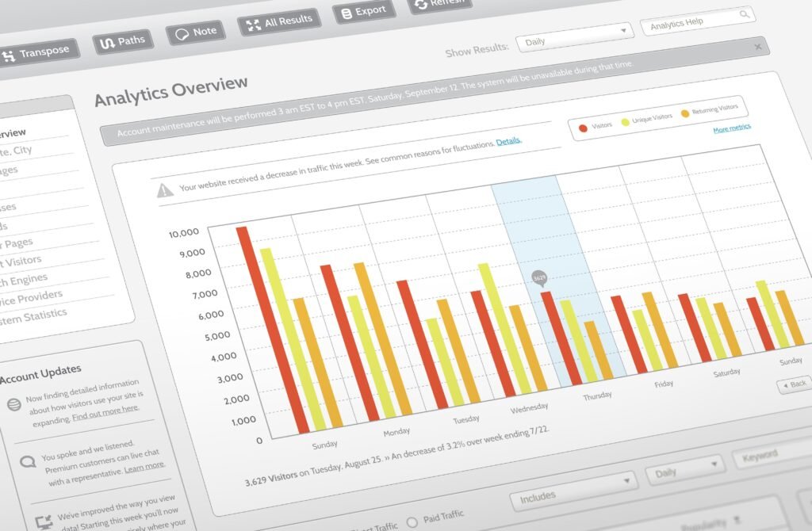Click the Export database icon
This screenshot has width=812, height=531.
pyautogui.click(x=346, y=14)
